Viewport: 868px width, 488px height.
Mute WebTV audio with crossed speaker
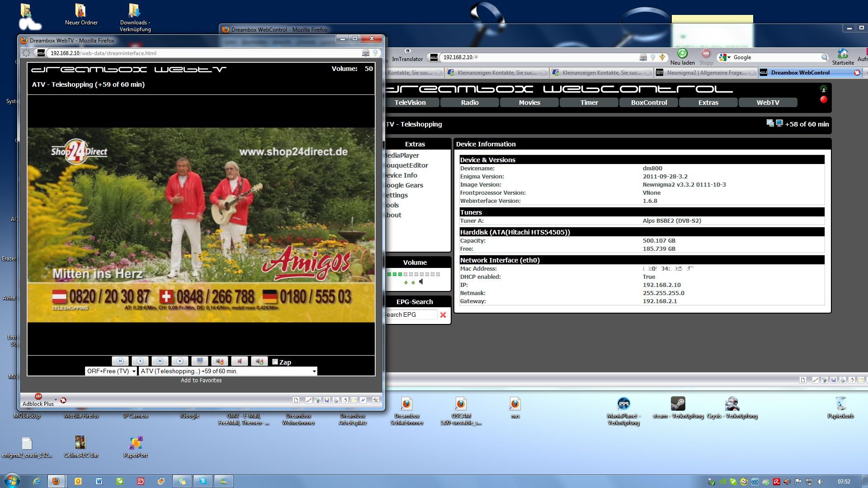[x=240, y=361]
